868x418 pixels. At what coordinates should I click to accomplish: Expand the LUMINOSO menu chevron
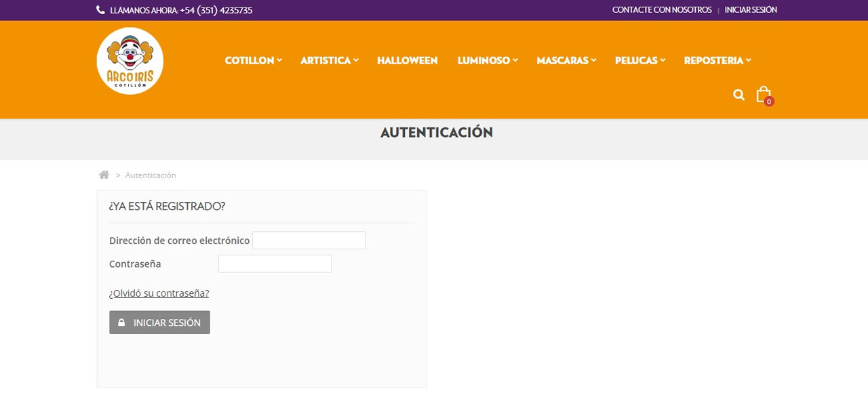coord(515,60)
